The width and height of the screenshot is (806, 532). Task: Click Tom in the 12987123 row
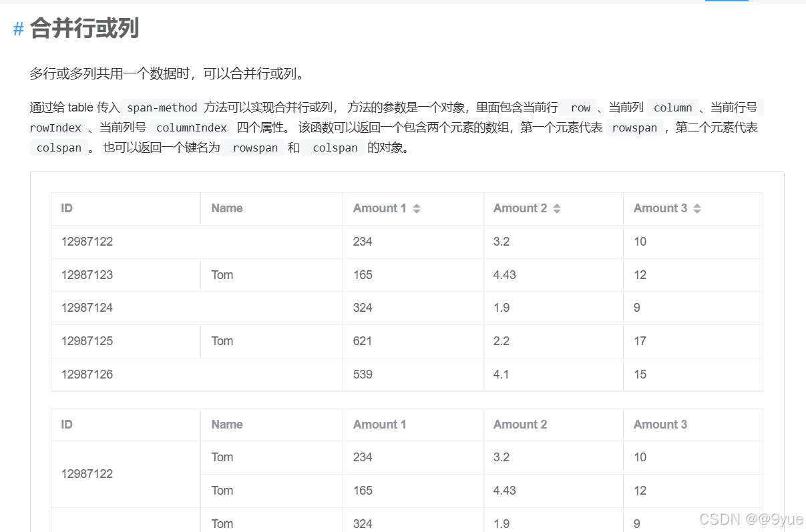click(x=222, y=275)
